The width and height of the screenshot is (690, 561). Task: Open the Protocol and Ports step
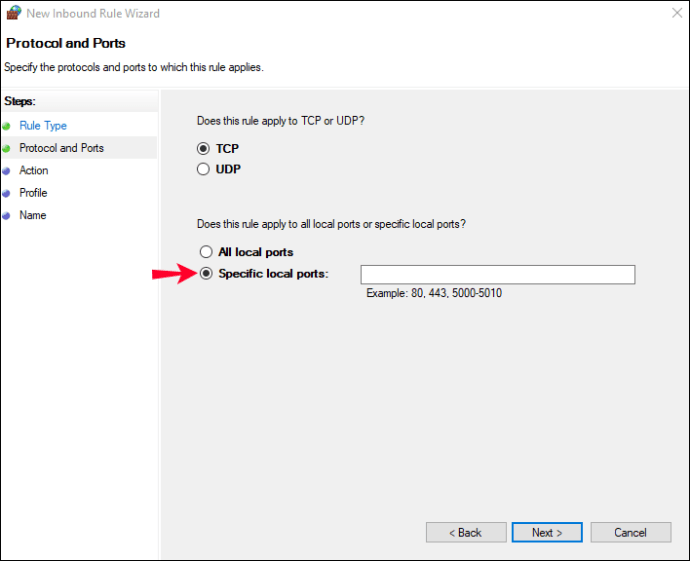click(x=61, y=148)
